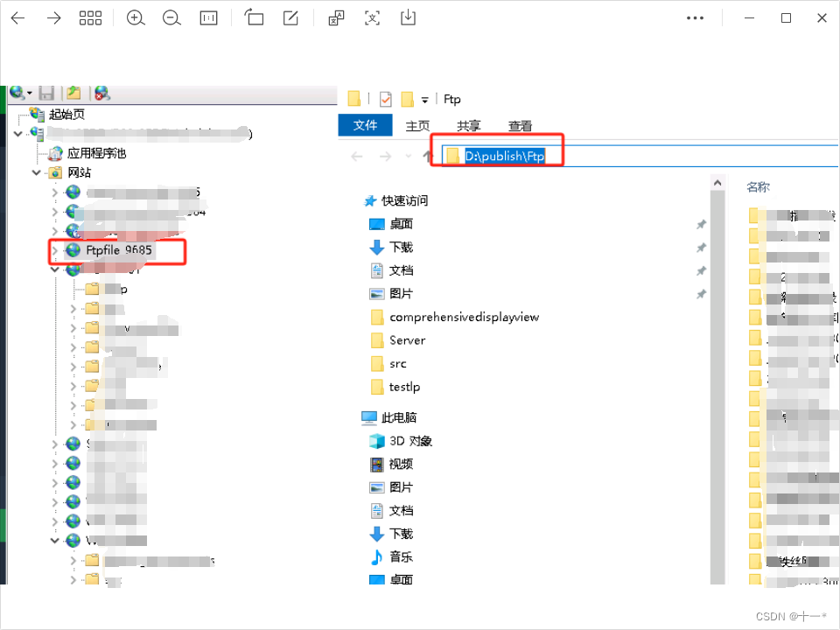Open the more options ellipsis menu
The width and height of the screenshot is (840, 630).
click(695, 18)
